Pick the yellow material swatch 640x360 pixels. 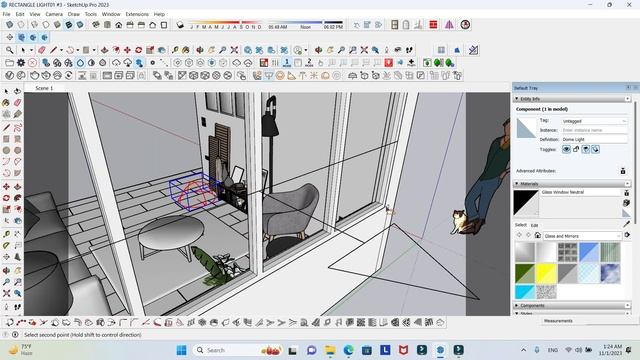click(546, 273)
